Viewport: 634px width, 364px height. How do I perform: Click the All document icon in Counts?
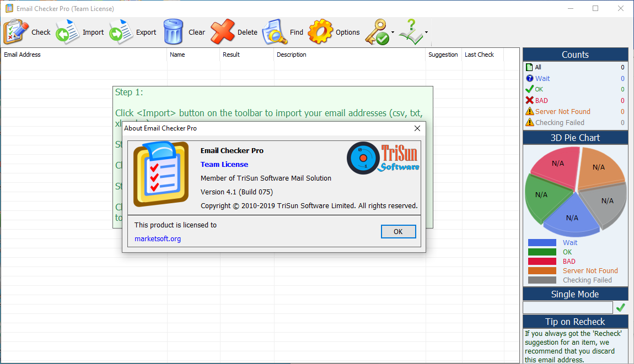(529, 67)
